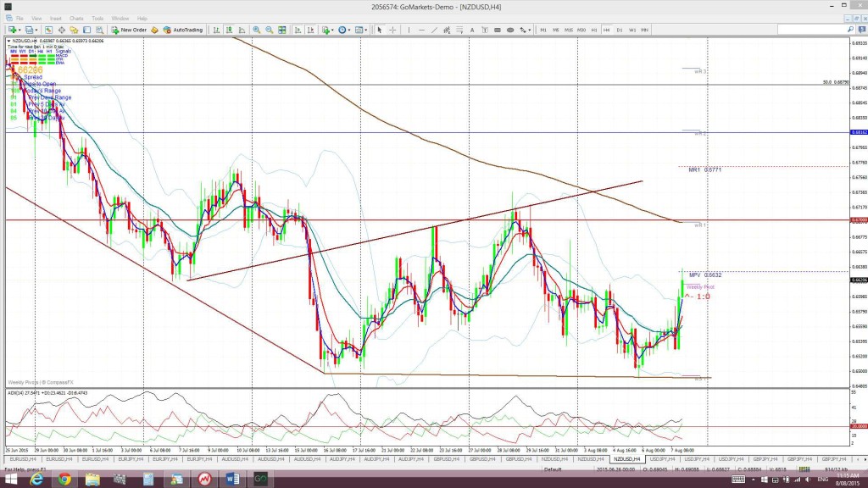Show the Data Window panel

click(61, 30)
